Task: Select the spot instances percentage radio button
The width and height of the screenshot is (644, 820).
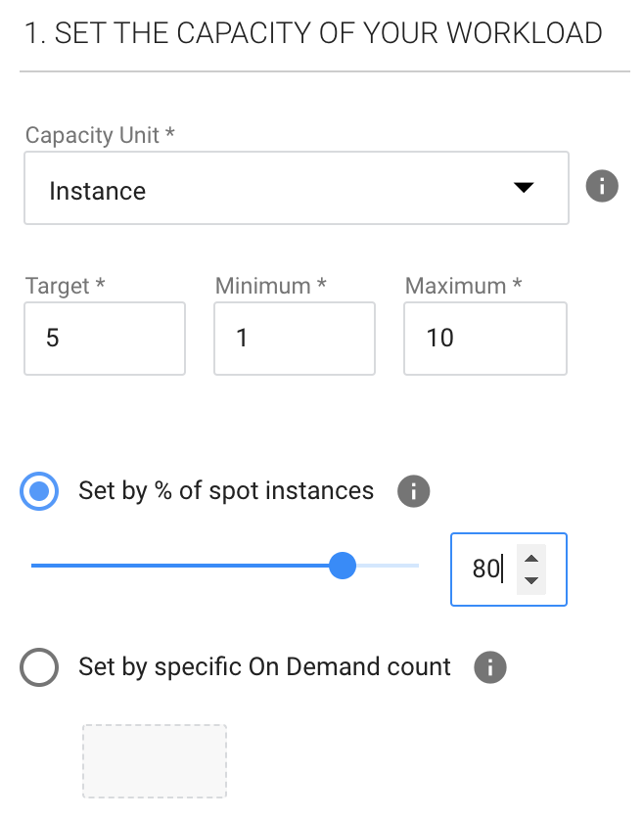Action: [40, 491]
